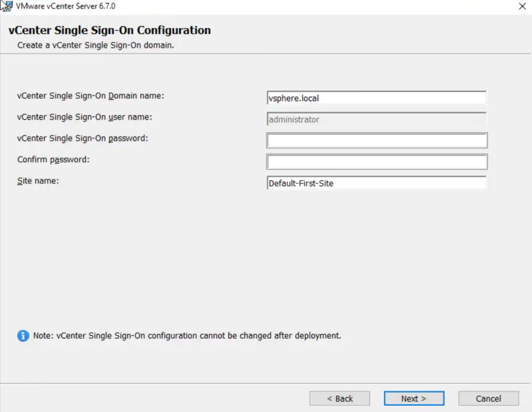The height and width of the screenshot is (412, 532).
Task: Close the vCenter Server installer window
Action: tap(522, 6)
